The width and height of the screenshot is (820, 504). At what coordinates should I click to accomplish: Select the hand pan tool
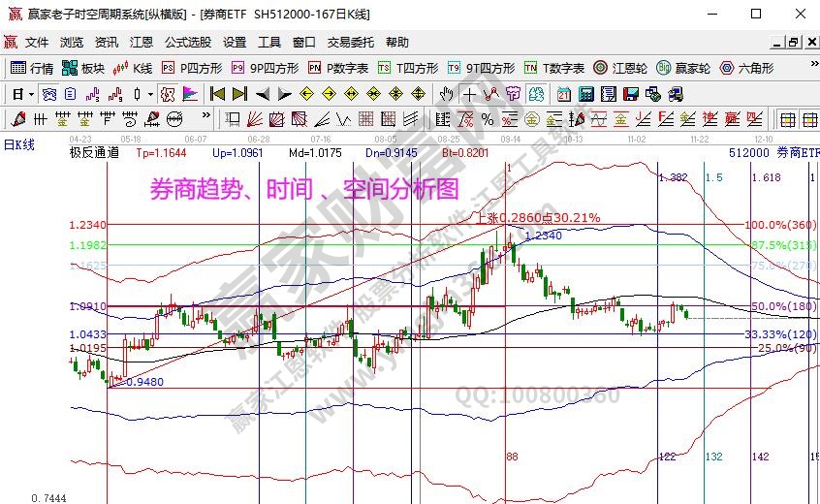(446, 94)
